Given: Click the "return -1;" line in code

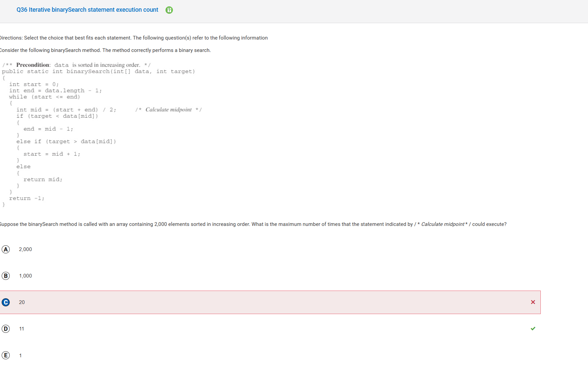Looking at the screenshot, I should pyautogui.click(x=26, y=198).
